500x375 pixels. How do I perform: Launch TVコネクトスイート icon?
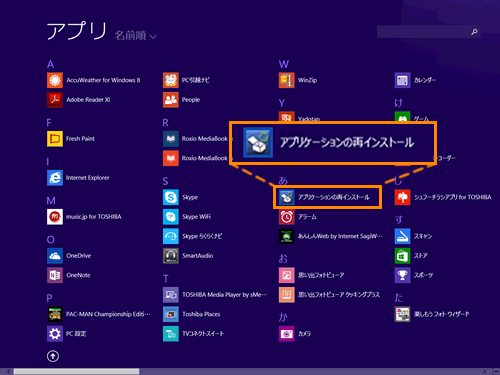pos(171,334)
